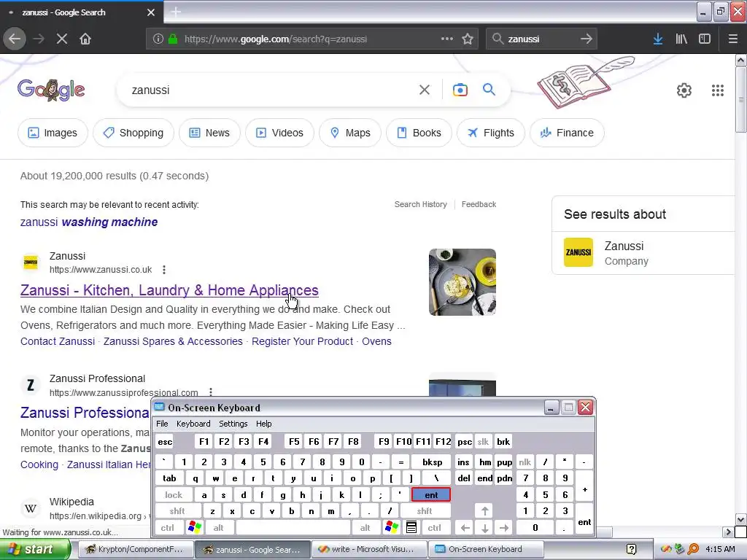Viewport: 747px width, 560px height.
Task: Go back with the browser back arrow
Action: point(15,39)
